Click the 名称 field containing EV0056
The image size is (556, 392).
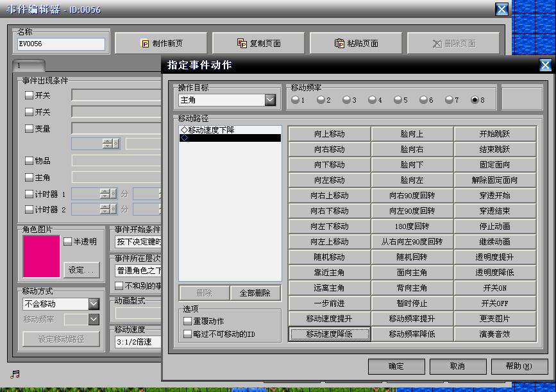(61, 44)
